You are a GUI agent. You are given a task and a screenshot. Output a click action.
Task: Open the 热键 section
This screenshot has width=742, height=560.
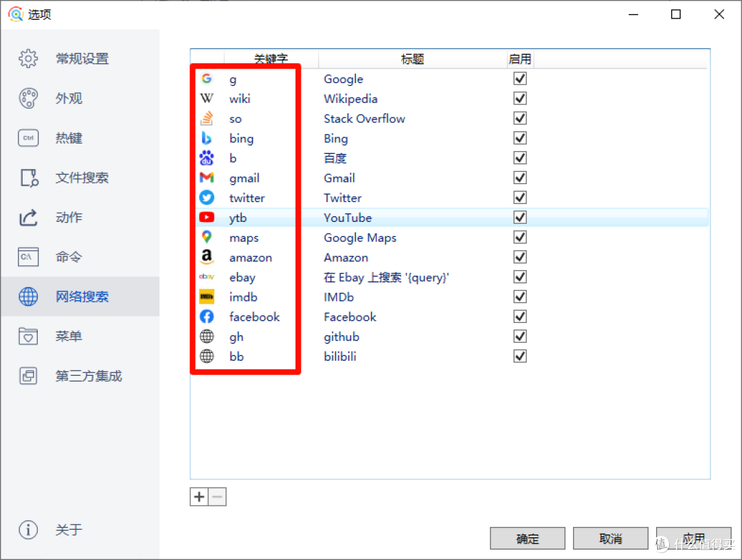coord(80,138)
